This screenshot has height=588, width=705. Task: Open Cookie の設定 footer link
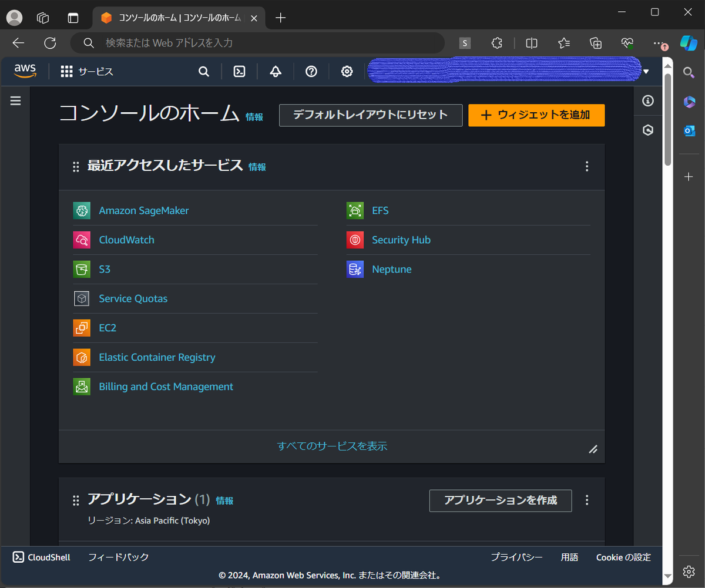tap(623, 557)
